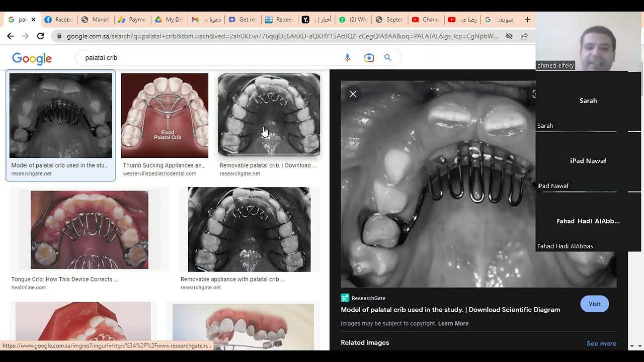Click the Google logo
The width and height of the screenshot is (644, 362).
[x=32, y=58]
